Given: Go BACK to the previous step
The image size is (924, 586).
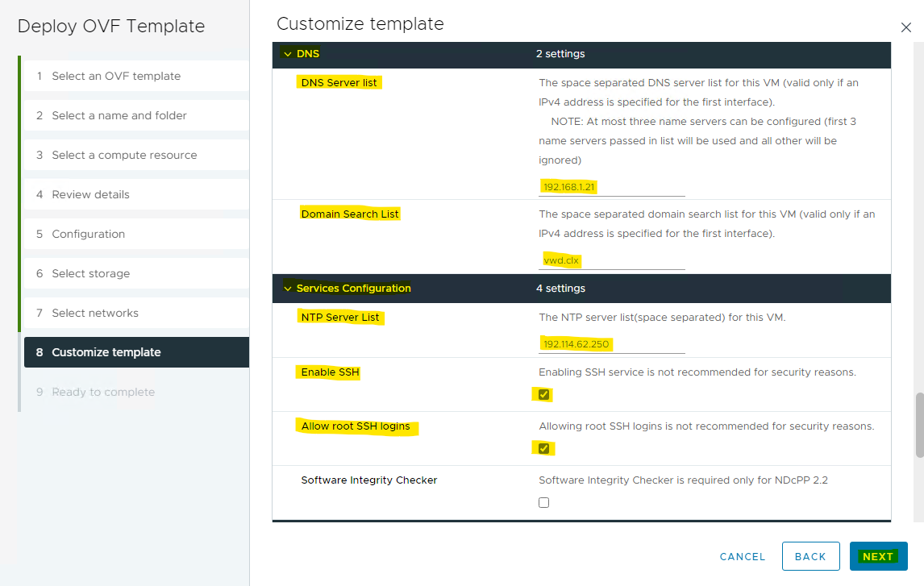Looking at the screenshot, I should [810, 556].
